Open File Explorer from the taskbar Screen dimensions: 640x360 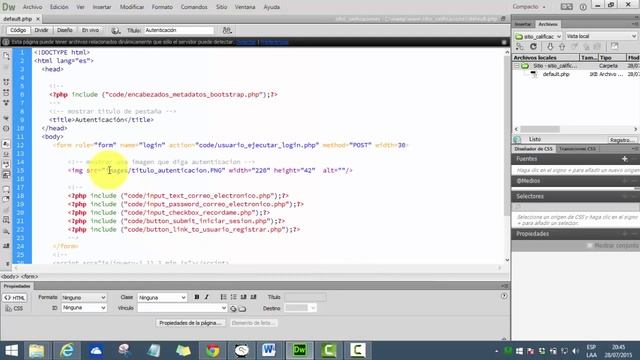click(37, 351)
